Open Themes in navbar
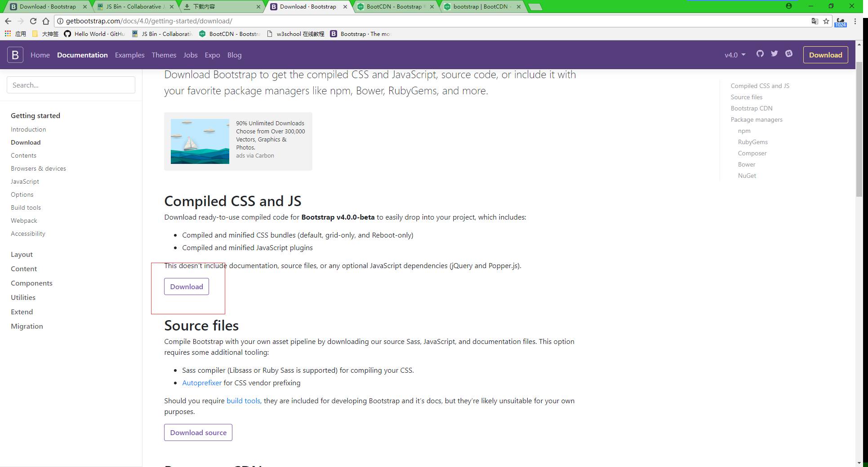Screen dimensions: 868x467 pos(164,55)
